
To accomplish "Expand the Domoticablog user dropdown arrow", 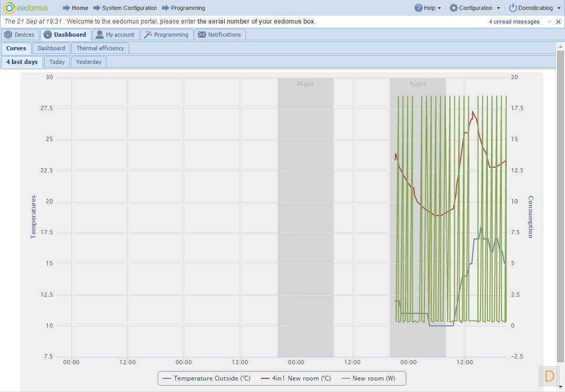I will click(x=559, y=8).
